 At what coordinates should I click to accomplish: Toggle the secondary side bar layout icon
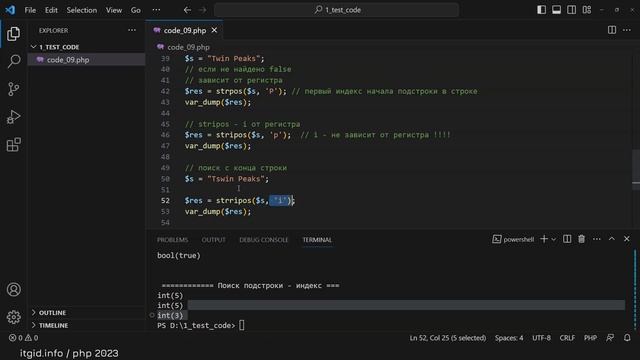[571, 10]
